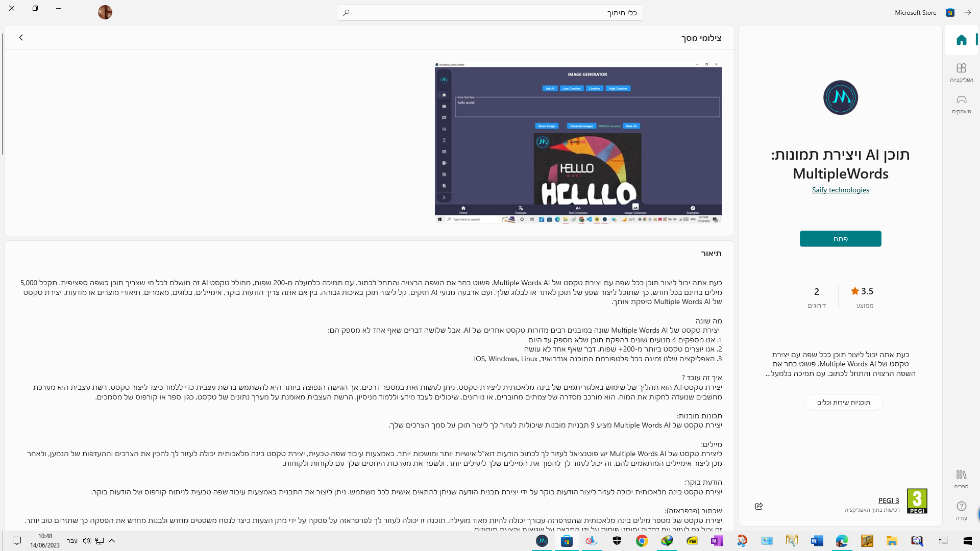Click the service plans (תוכניות שירות וכלים) button

pyautogui.click(x=843, y=402)
